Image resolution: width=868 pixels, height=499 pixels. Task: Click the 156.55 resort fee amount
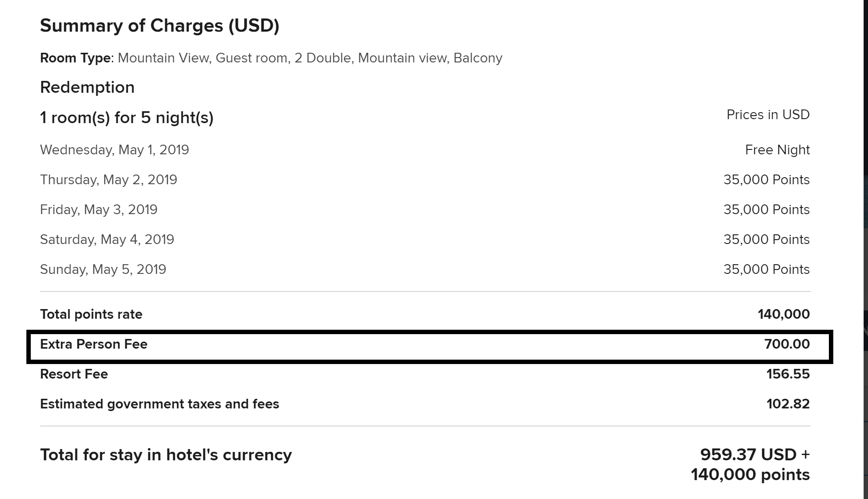(788, 374)
